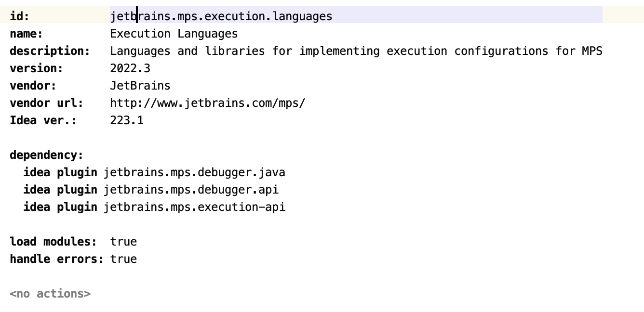Click the description: label
The image size is (644, 312).
pyautogui.click(x=50, y=51)
